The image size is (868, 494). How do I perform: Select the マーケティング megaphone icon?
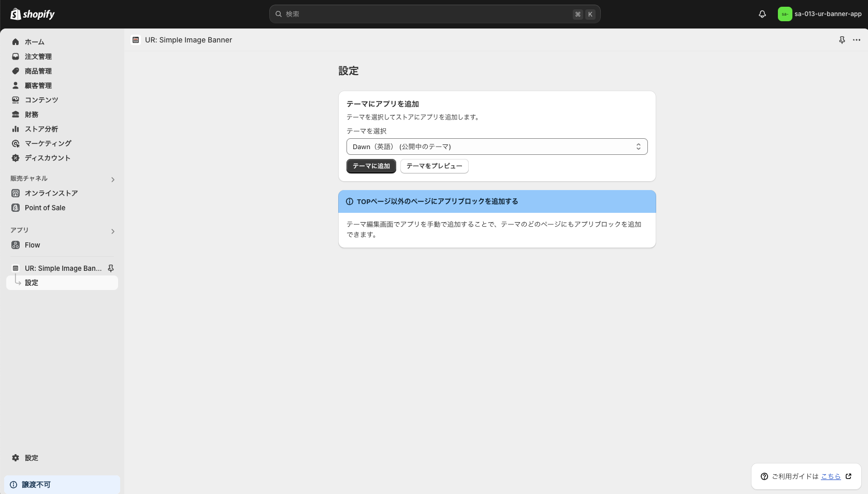16,143
